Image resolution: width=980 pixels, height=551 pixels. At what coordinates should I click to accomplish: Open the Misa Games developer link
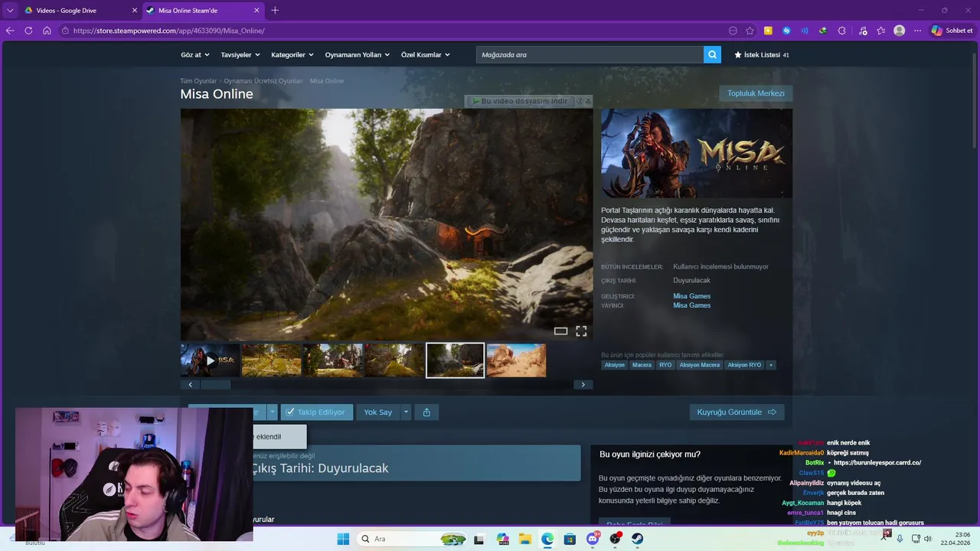(691, 296)
